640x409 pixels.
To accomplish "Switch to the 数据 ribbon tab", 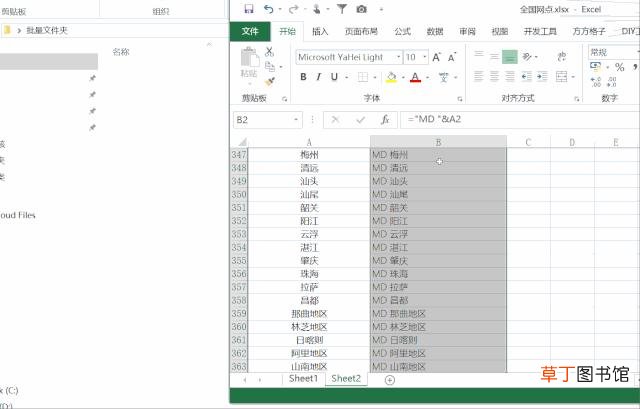I will click(x=435, y=31).
